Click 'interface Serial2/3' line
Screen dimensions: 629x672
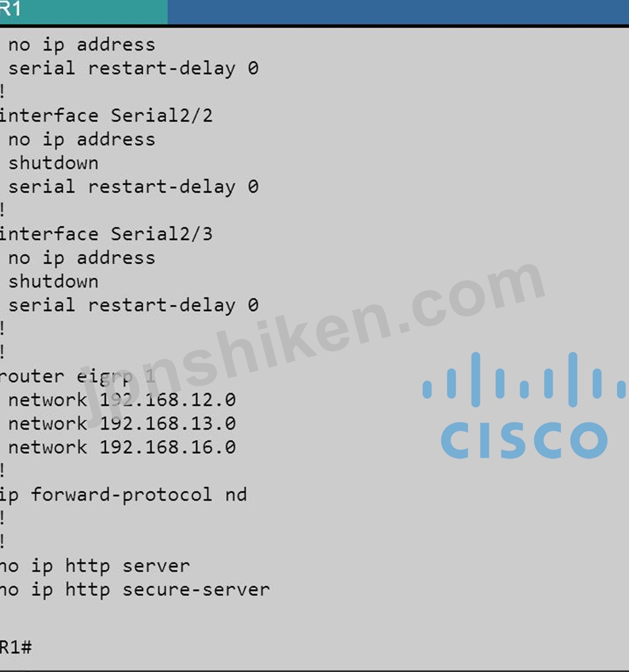point(106,235)
